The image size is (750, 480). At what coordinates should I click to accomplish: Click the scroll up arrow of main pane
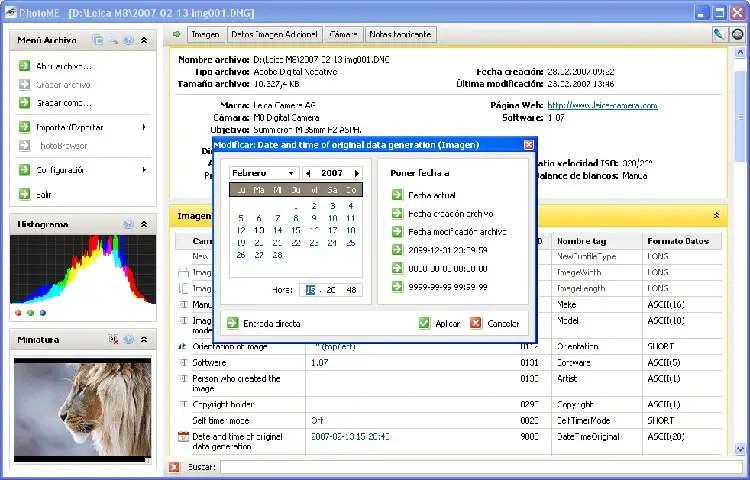click(x=740, y=52)
